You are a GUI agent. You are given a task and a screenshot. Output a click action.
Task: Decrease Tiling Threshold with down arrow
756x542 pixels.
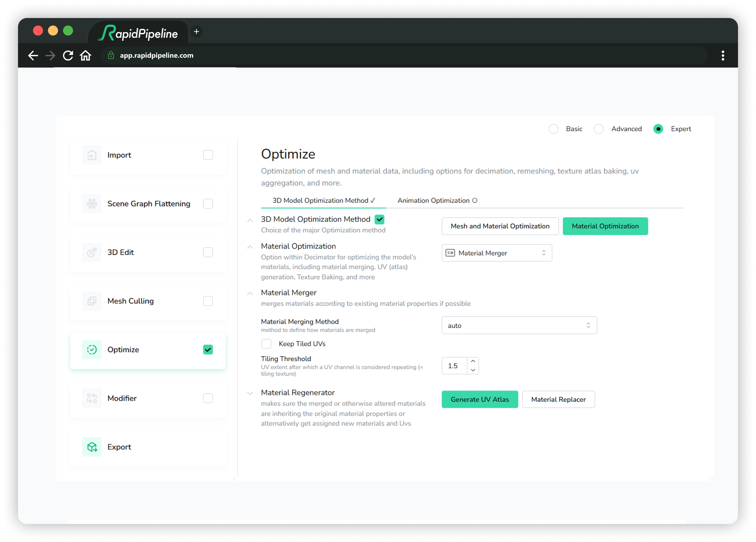[x=473, y=370]
